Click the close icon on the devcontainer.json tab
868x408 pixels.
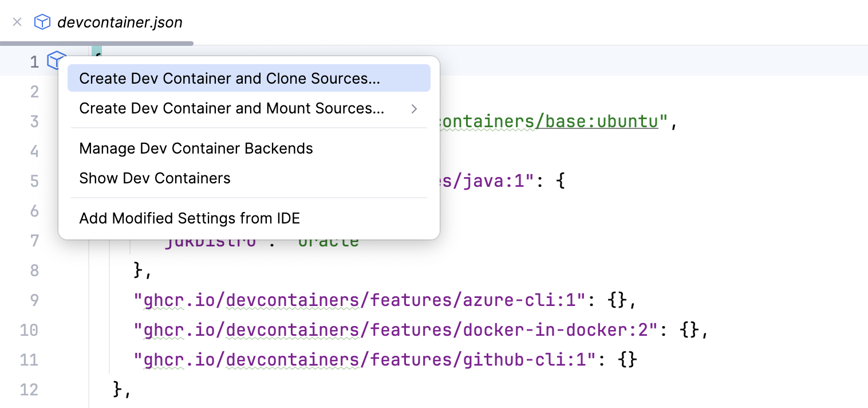tap(17, 21)
